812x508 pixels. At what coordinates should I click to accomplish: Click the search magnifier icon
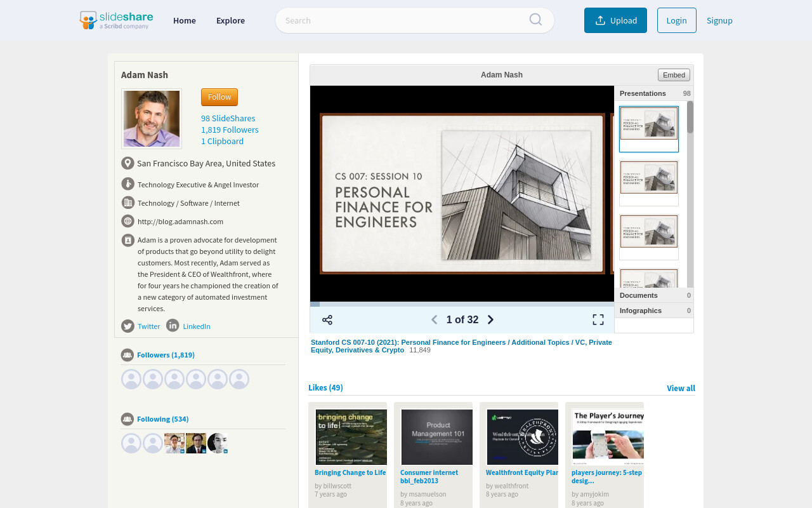coord(536,20)
